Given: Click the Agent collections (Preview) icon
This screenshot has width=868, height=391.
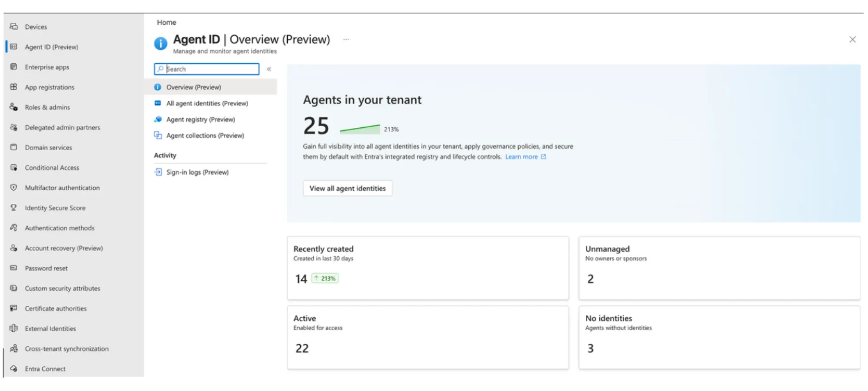Looking at the screenshot, I should pyautogui.click(x=158, y=135).
